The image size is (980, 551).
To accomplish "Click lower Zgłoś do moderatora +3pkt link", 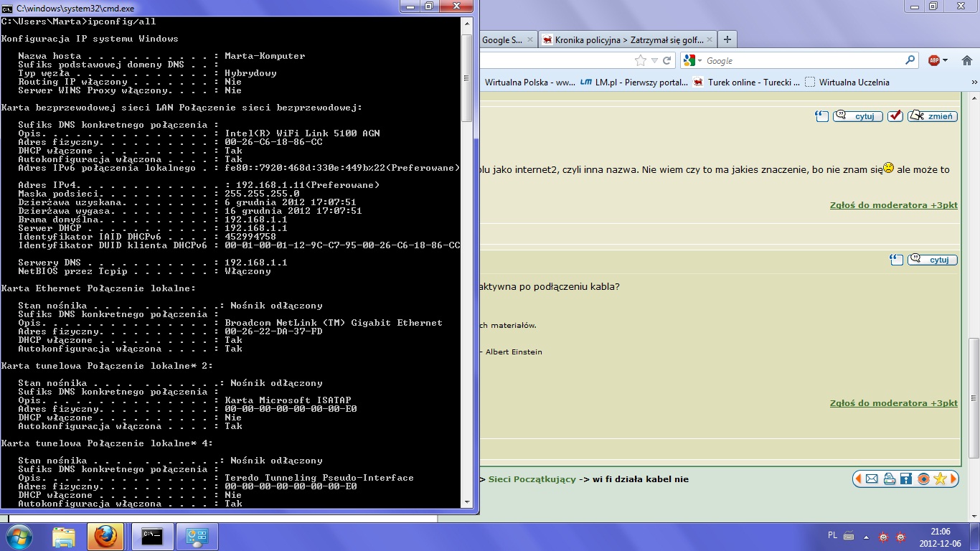I will coord(894,403).
